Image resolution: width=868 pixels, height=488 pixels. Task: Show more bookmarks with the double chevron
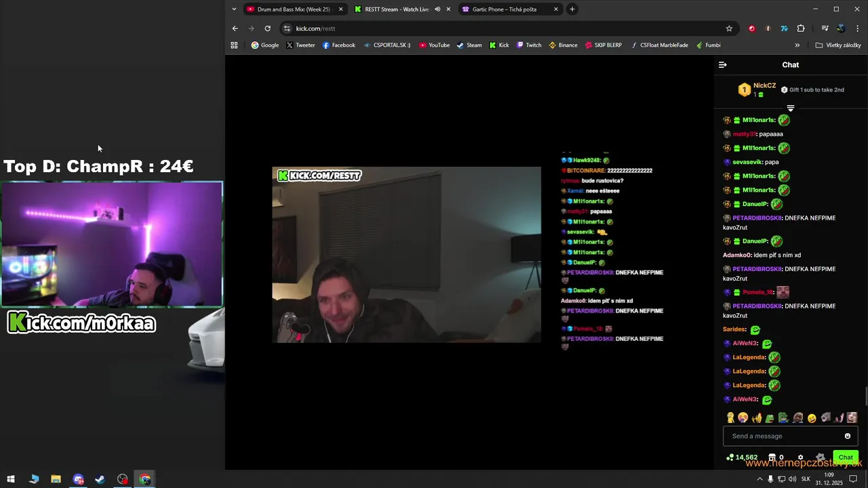coord(797,45)
